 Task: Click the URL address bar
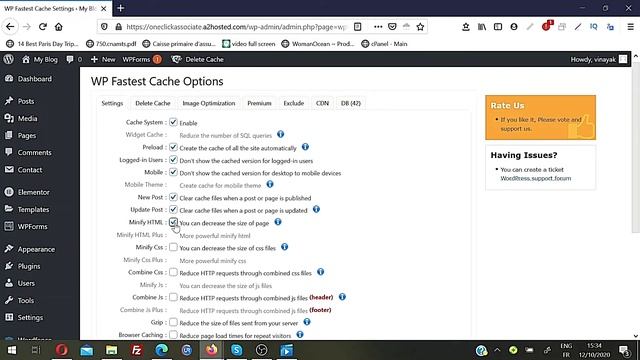coord(236,27)
